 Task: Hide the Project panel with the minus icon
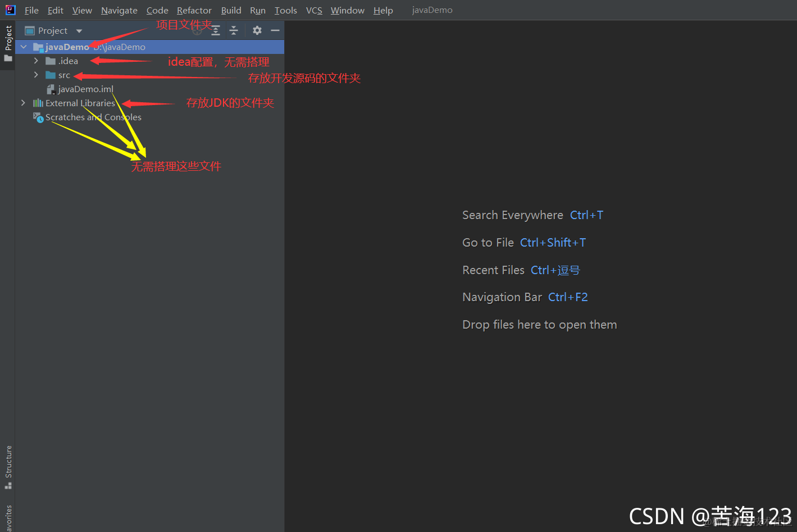(x=275, y=30)
